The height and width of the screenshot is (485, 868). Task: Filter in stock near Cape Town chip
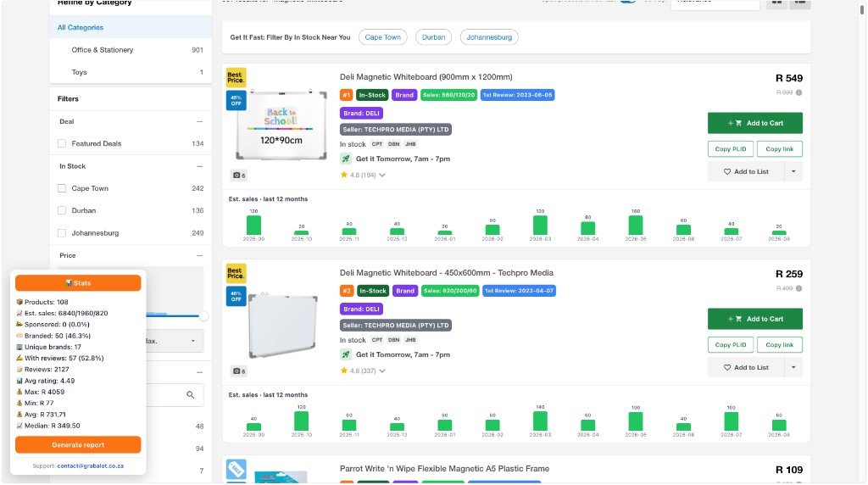[x=382, y=37]
